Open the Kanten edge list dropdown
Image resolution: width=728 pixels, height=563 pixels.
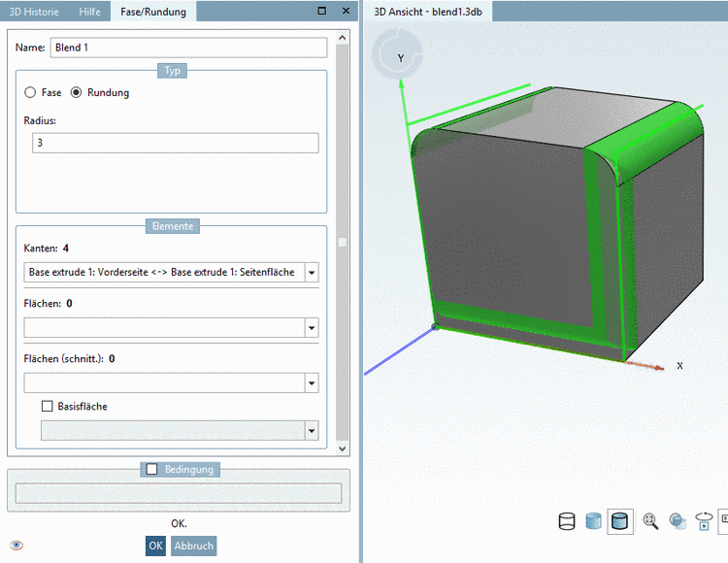[x=312, y=273]
